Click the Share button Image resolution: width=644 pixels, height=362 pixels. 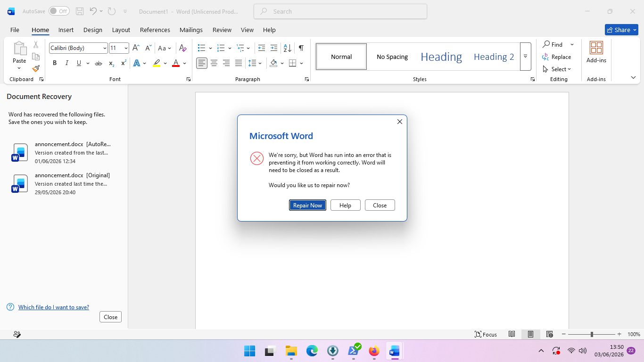click(621, 30)
